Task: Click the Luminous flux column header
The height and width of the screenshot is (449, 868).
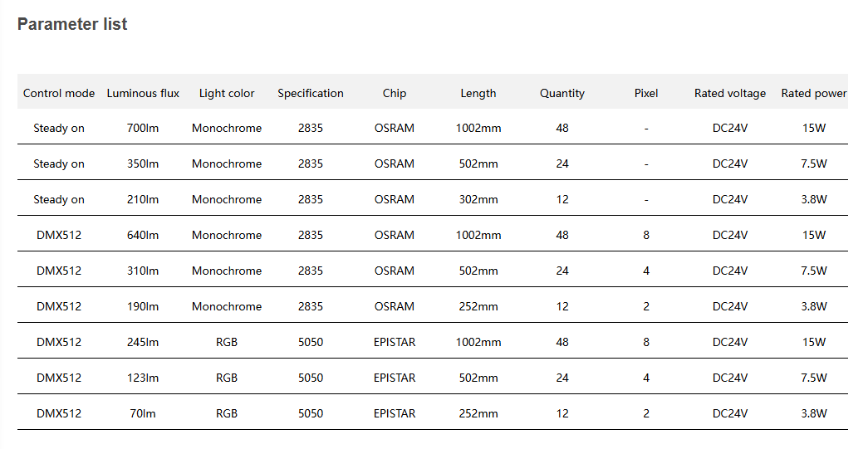Action: coord(143,93)
